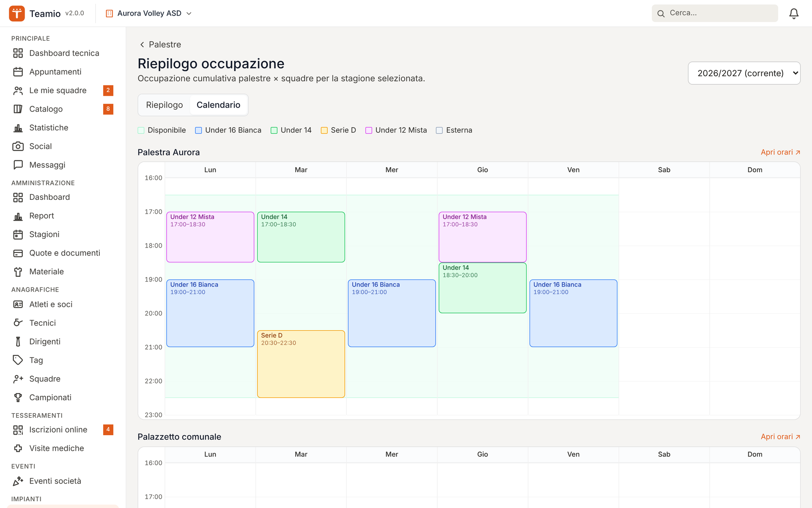Open Iscrizioni online QR icon
The image size is (812, 508).
[x=18, y=430]
